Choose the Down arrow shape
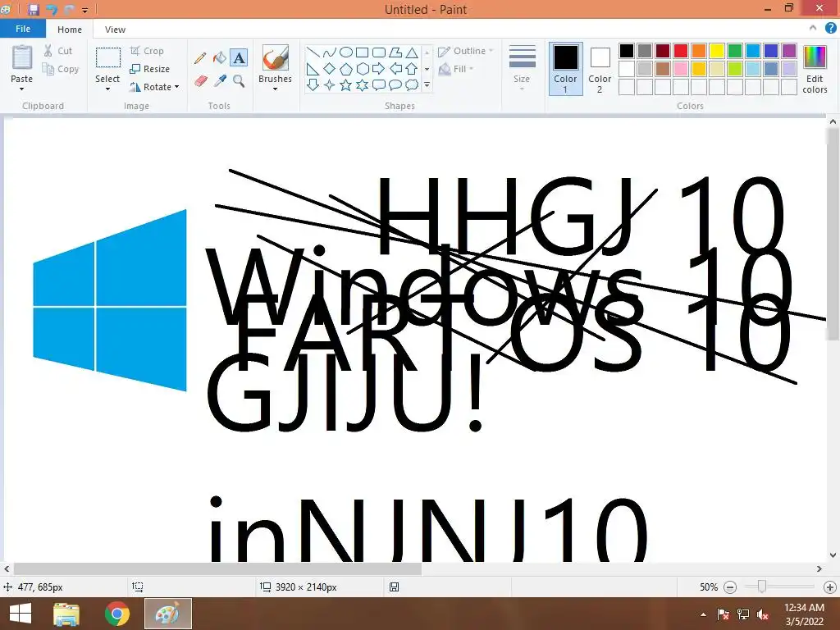 pos(313,84)
